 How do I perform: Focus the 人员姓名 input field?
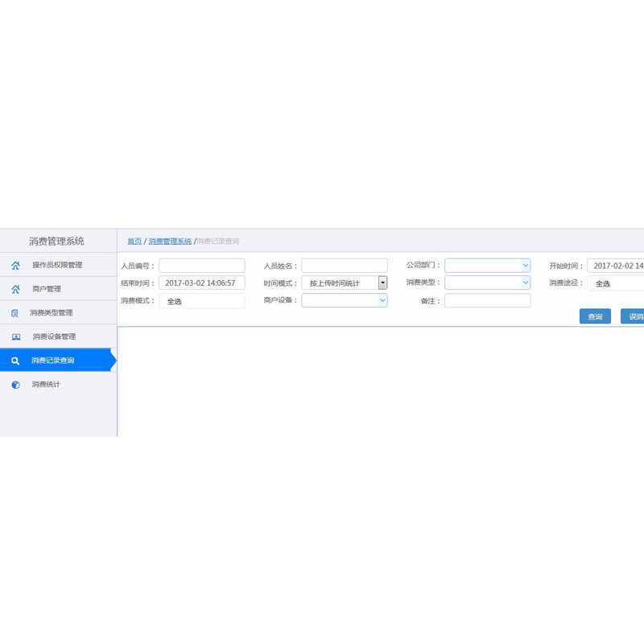tap(345, 266)
